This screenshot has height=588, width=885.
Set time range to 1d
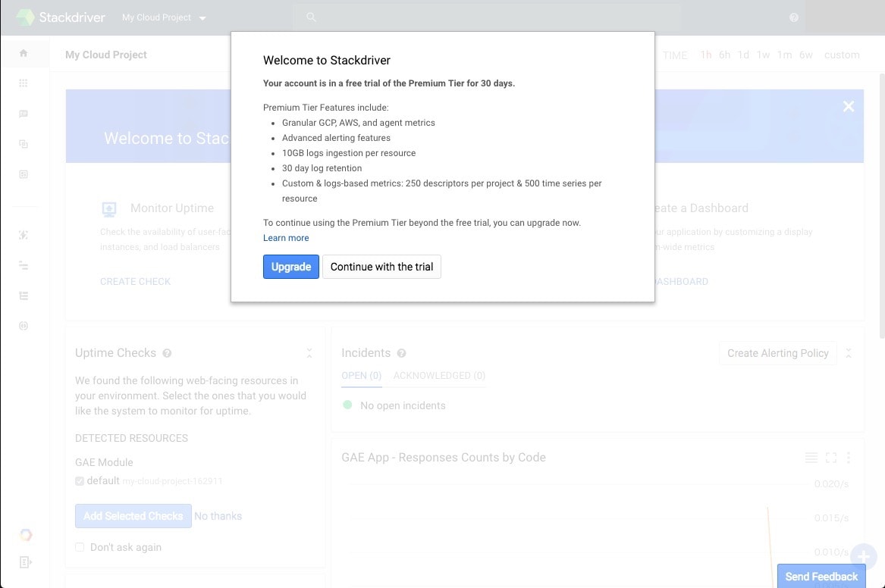(743, 55)
